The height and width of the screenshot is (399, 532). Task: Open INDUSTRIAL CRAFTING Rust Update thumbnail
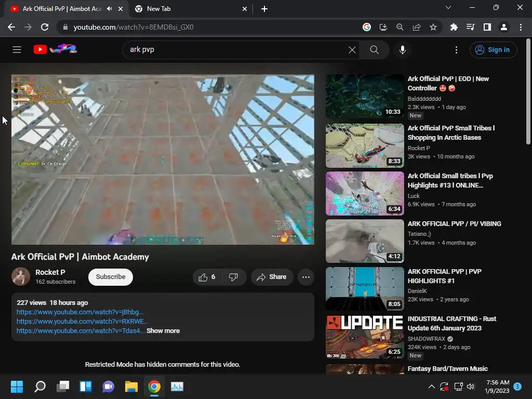coord(365,337)
